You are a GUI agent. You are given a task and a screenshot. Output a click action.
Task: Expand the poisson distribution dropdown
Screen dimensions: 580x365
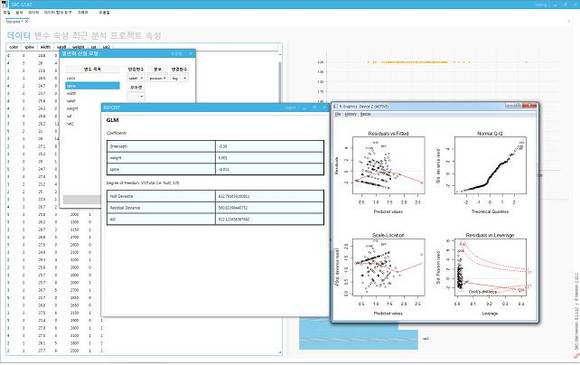tap(158, 78)
